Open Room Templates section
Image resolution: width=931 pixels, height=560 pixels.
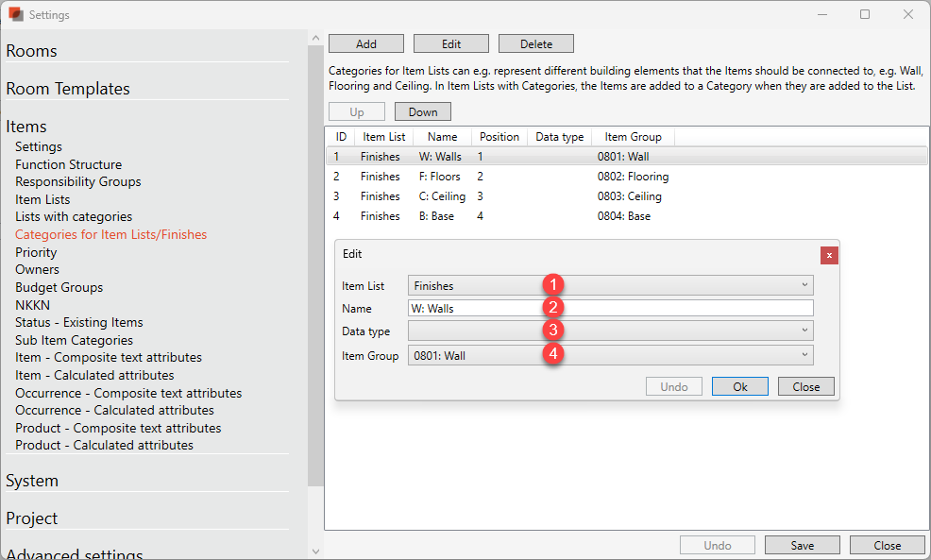(68, 89)
